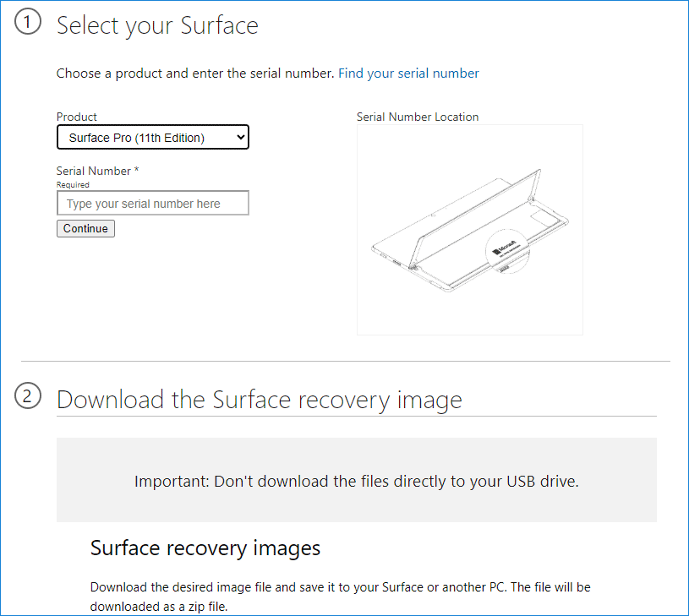Click the Download the Surface recovery image header

tap(259, 398)
